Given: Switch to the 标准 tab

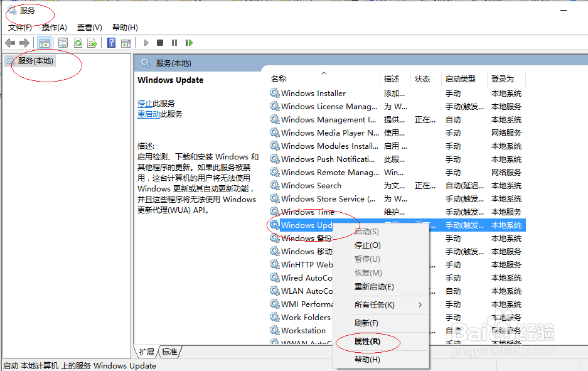Looking at the screenshot, I should click(169, 352).
